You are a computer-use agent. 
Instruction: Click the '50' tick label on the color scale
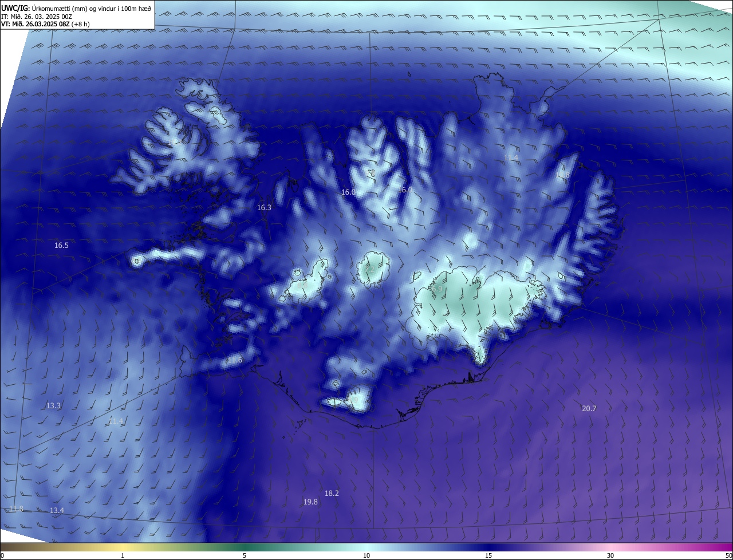pos(728,556)
